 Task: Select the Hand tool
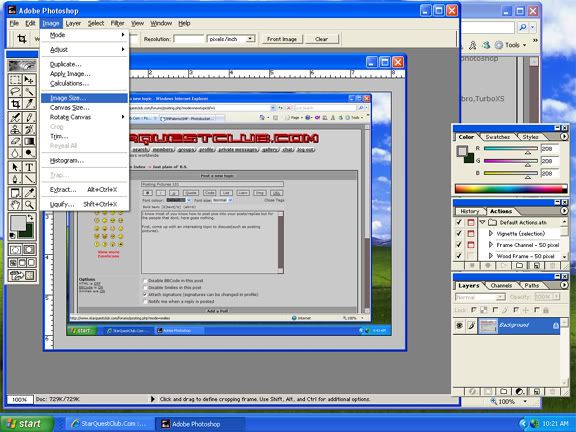[x=15, y=205]
